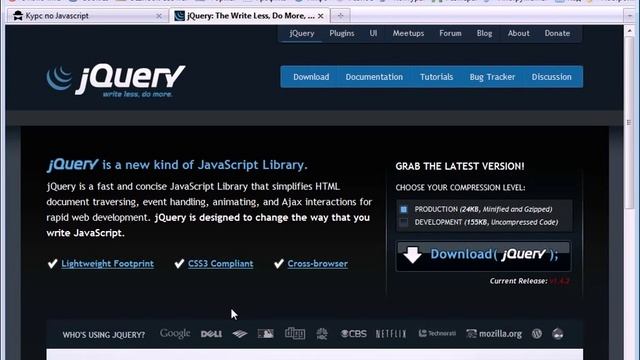Switch to the Курс по Javascript browser tab
The image size is (640, 360).
tap(87, 16)
